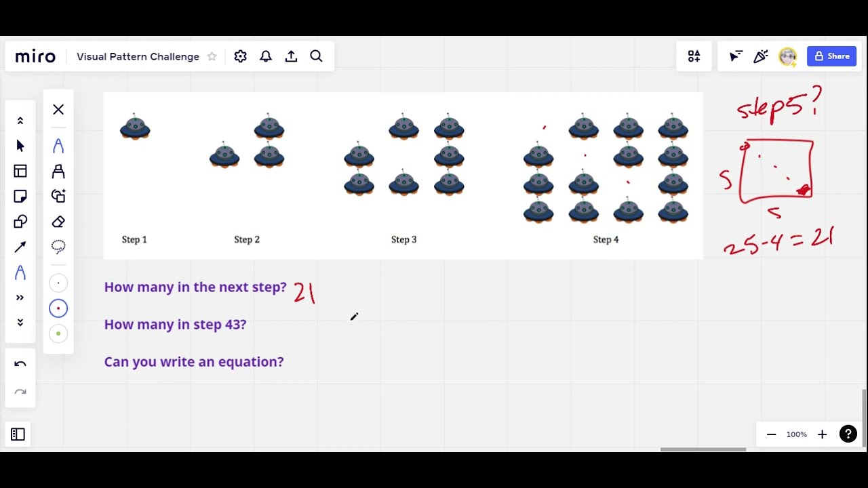Select the connection line arrow tool
This screenshot has width=868, height=488.
point(20,247)
